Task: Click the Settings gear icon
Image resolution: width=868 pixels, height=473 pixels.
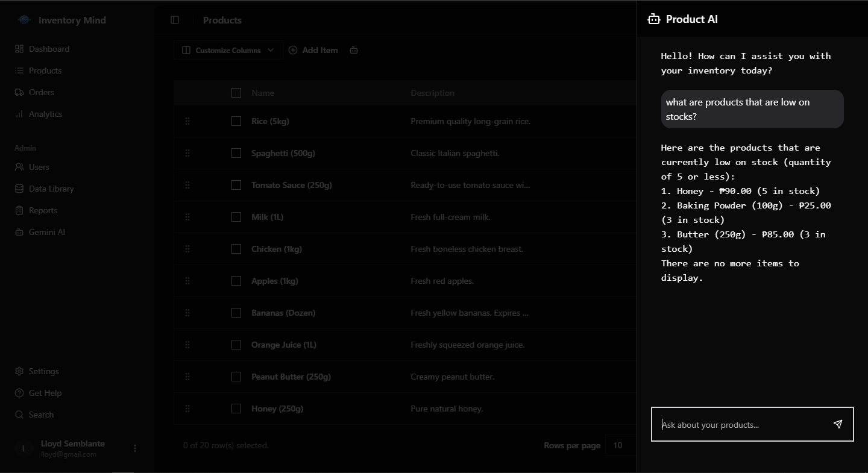Action: click(19, 371)
